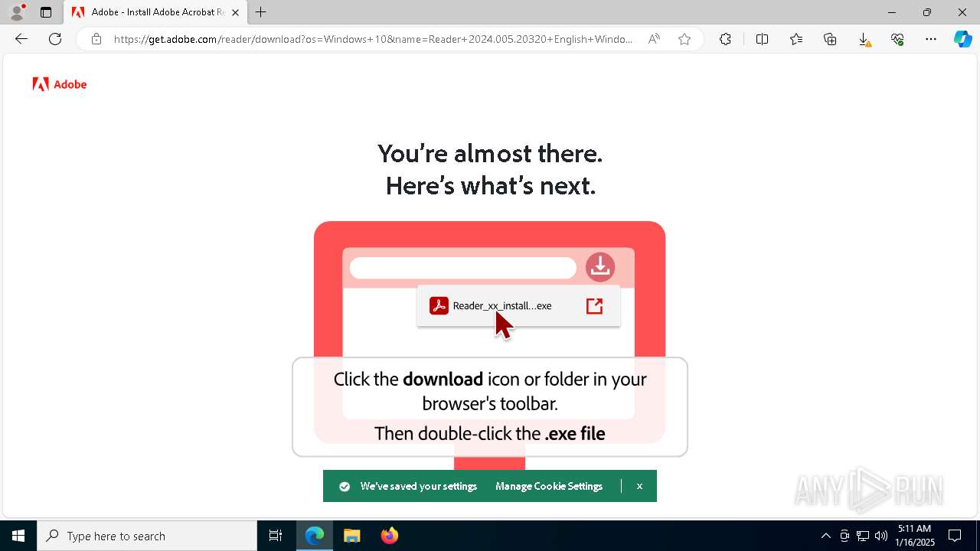Add this page to favorites
The width and height of the screenshot is (980, 551).
[684, 39]
